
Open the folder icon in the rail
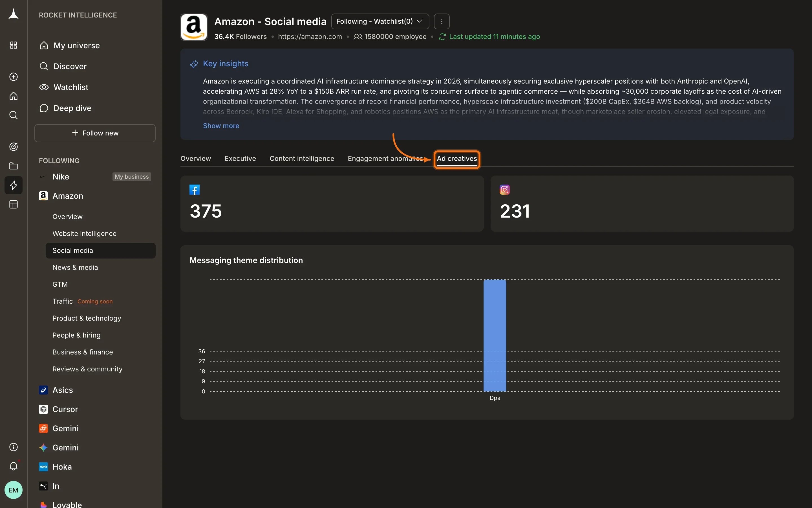14,166
